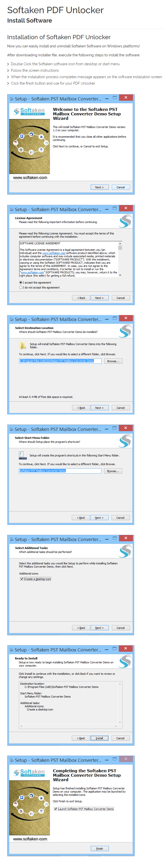Image resolution: width=165 pixels, height=868 pixels.
Task: Click Browse in Select Start Menu Folder dialog
Action: [113, 471]
